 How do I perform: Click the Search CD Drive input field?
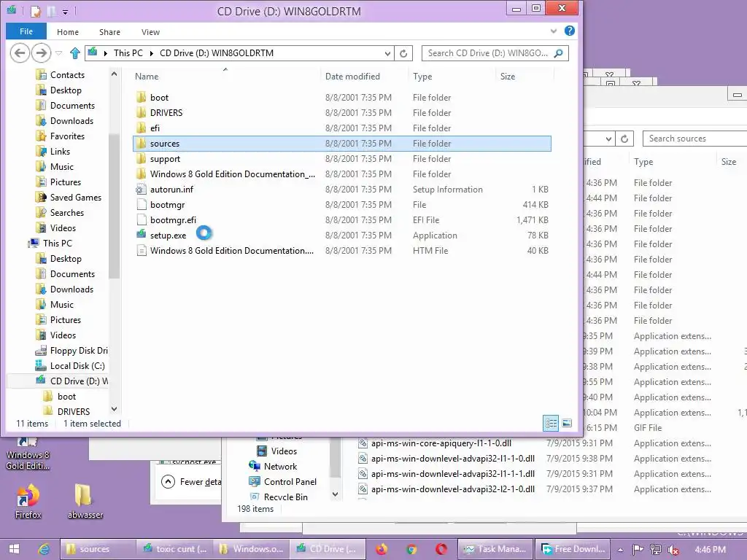click(487, 52)
